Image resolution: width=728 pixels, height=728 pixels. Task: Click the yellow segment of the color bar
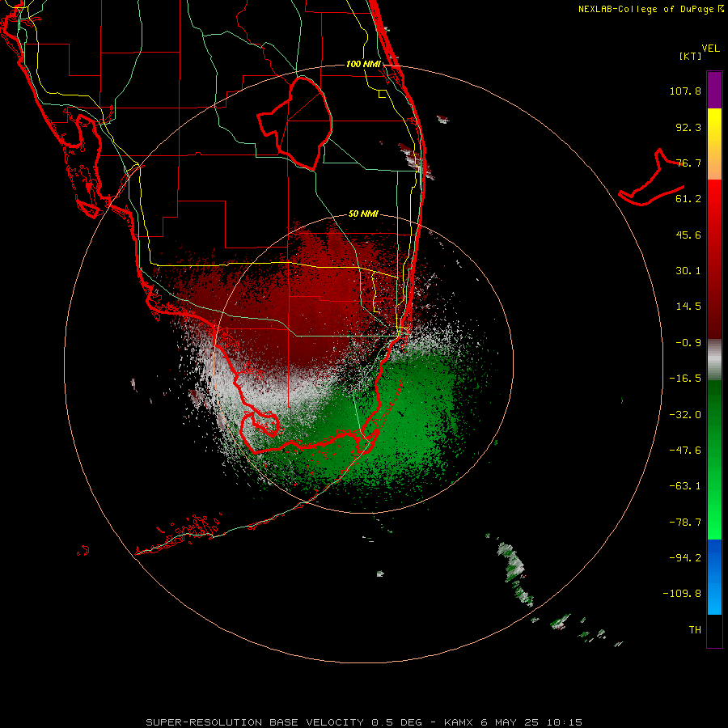coord(714,144)
